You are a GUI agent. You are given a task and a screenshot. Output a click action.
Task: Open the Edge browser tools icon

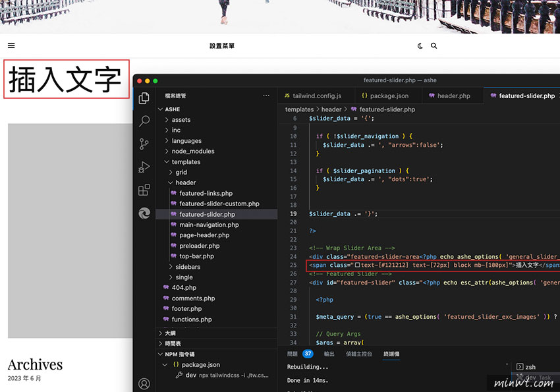[144, 213]
